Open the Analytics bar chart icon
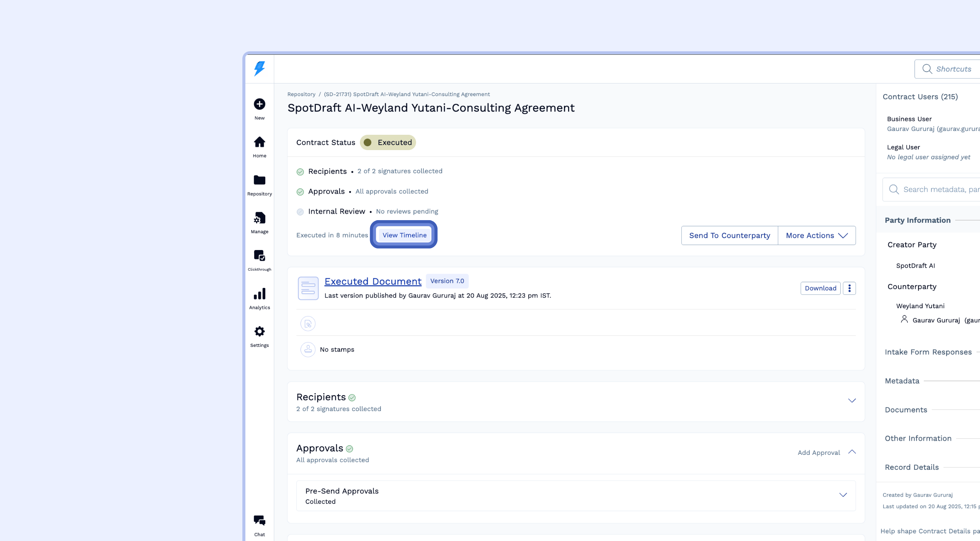This screenshot has width=980, height=541. coord(259,294)
